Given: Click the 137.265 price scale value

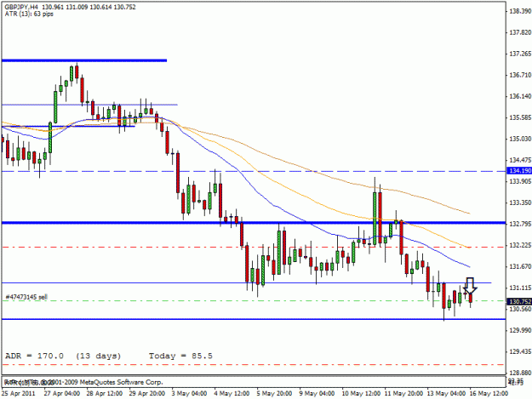Looking at the screenshot, I should point(520,54).
